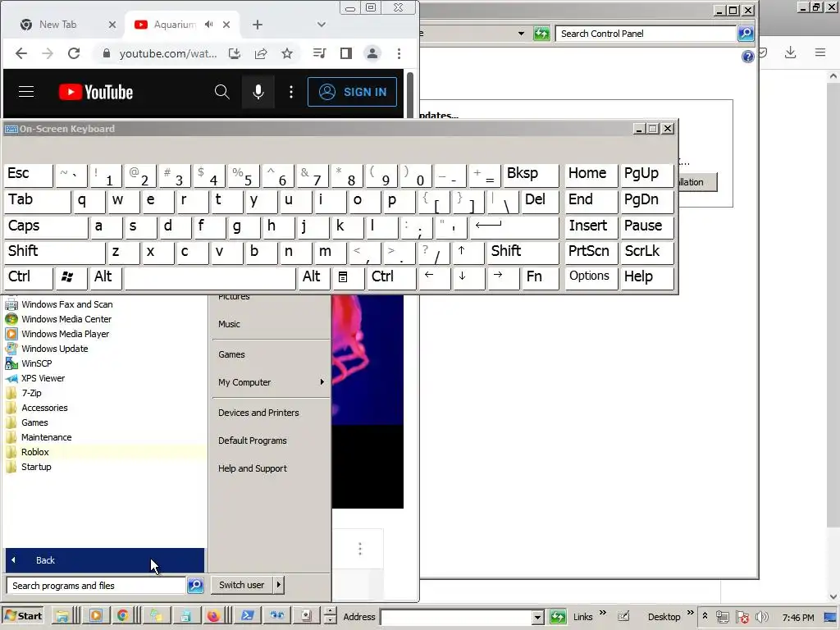This screenshot has height=630, width=840.
Task: Activate YouTube voice search microphone
Action: pos(258,92)
